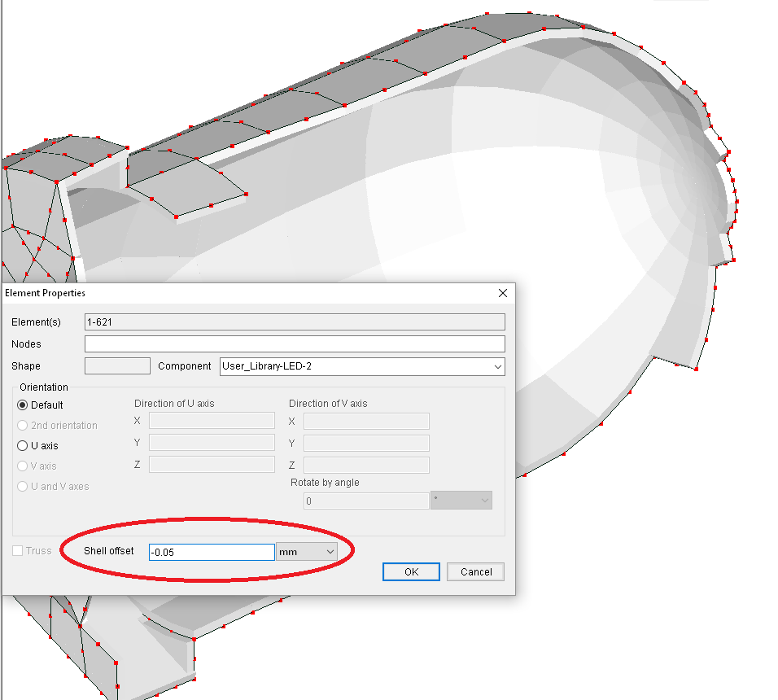Image resolution: width=778 pixels, height=700 pixels.
Task: Select the V axis radio button
Action: tap(22, 466)
